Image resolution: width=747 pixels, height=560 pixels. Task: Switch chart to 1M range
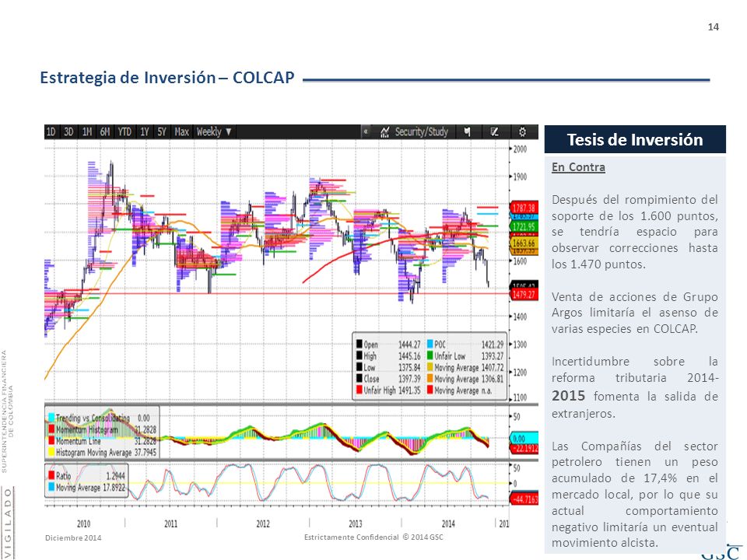tap(86, 132)
